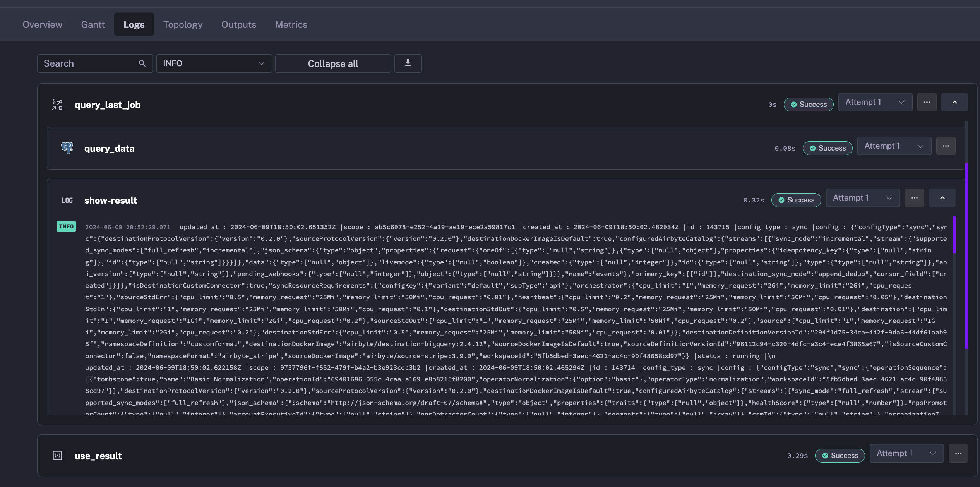The height and width of the screenshot is (487, 980).
Task: Click the Postgres icon next to query_data
Action: point(67,148)
